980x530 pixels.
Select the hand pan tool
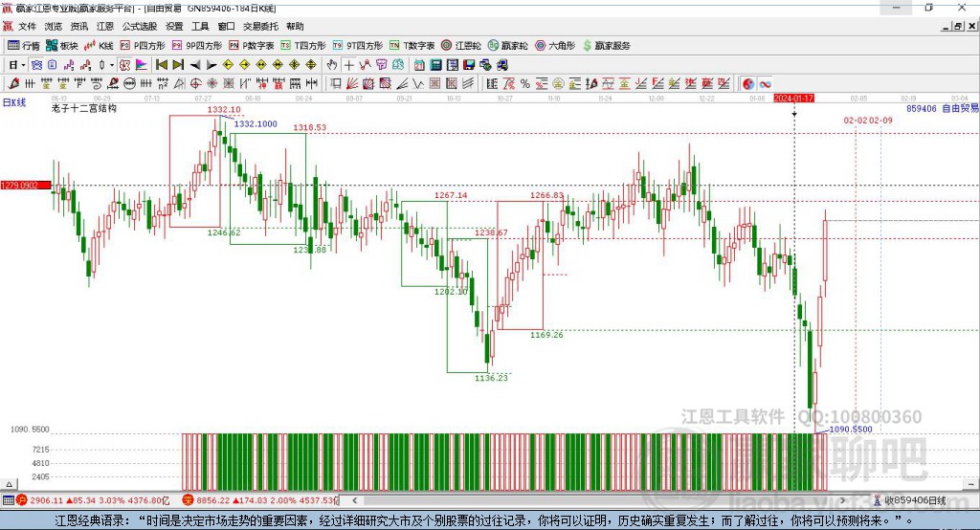coord(332,65)
